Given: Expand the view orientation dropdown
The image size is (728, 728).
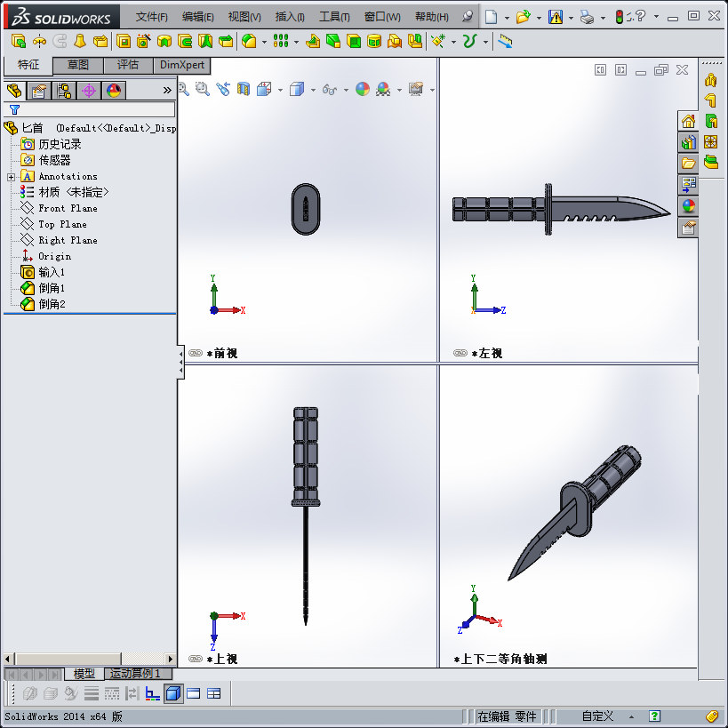Looking at the screenshot, I should pyautogui.click(x=280, y=90).
